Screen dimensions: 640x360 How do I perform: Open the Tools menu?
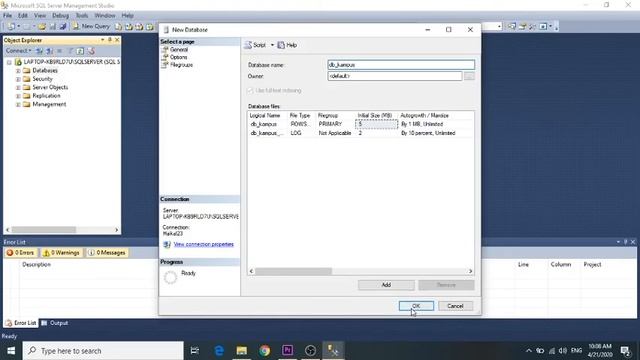(82, 16)
